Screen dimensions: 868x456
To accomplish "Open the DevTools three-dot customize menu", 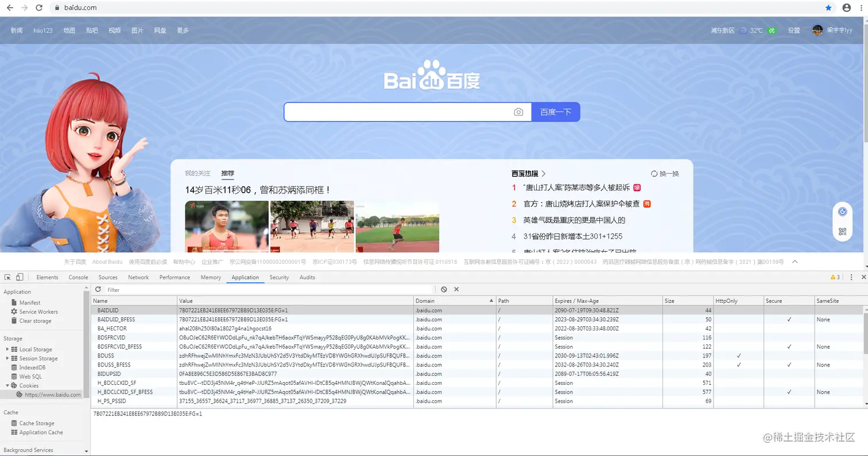I will 850,277.
